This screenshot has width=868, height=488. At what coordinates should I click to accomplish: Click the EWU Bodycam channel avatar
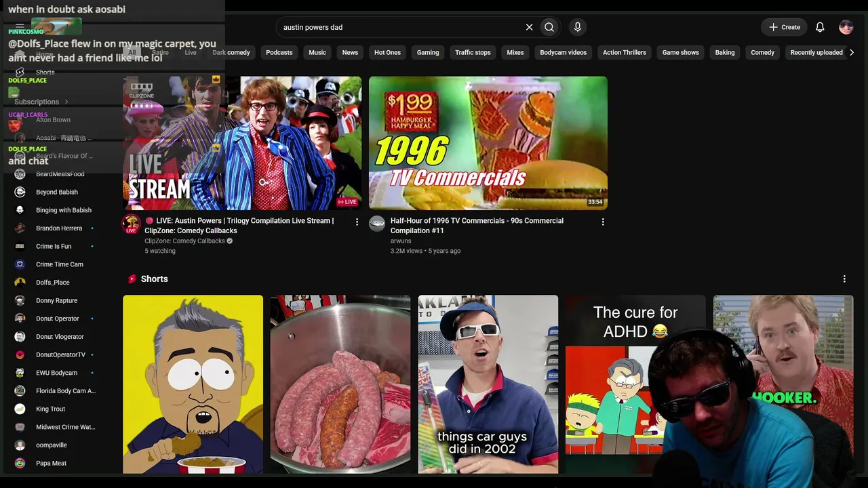click(20, 373)
